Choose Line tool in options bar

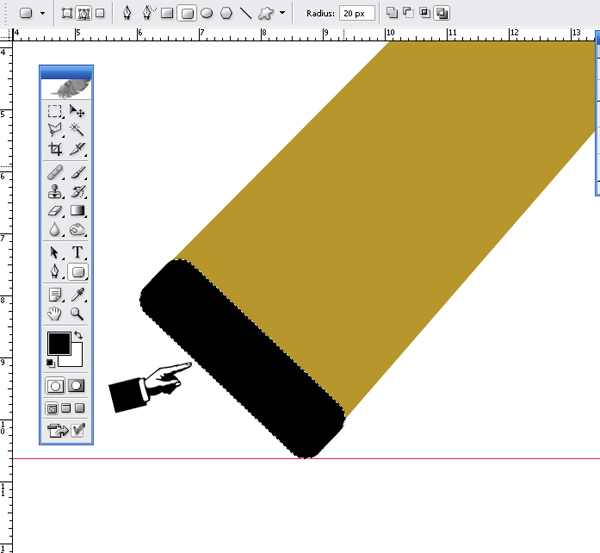[246, 13]
